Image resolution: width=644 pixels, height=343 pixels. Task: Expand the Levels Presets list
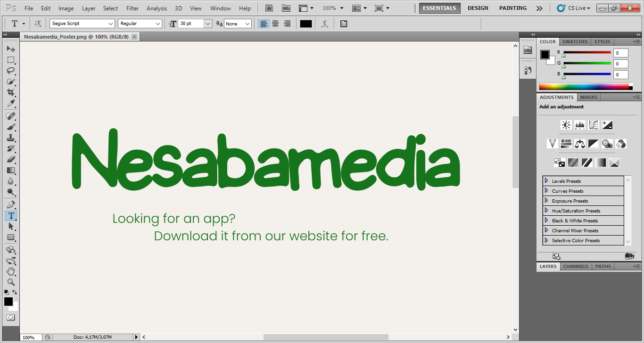coord(546,181)
